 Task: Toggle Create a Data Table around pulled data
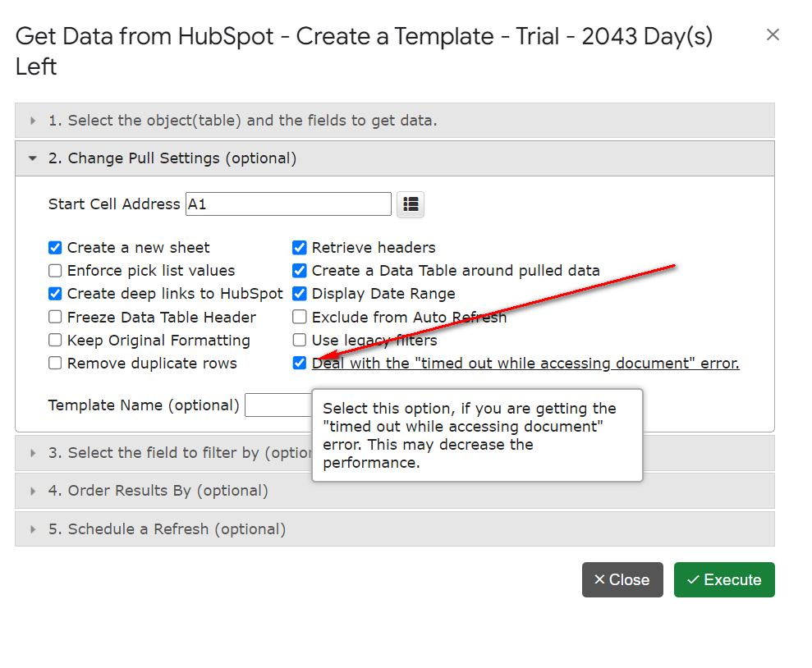click(300, 271)
